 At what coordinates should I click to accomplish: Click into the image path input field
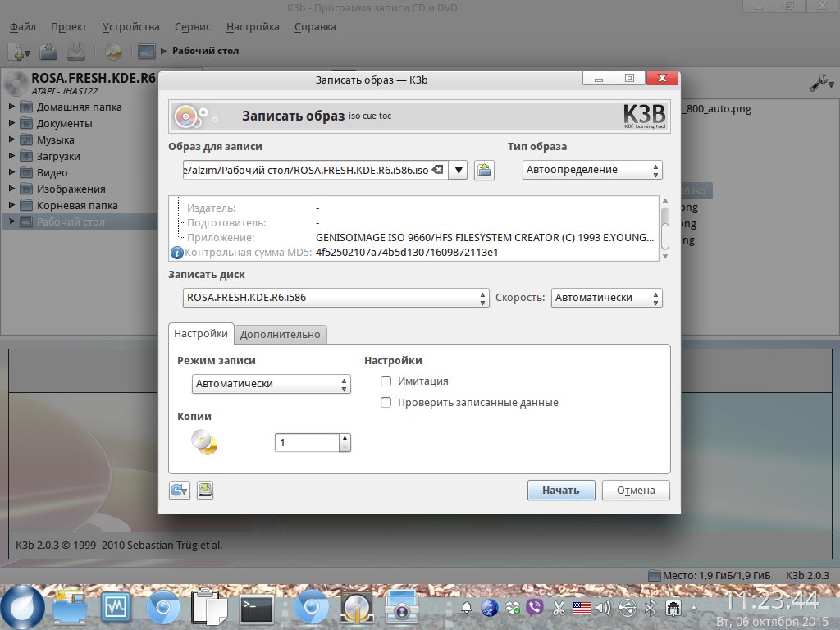click(x=307, y=171)
